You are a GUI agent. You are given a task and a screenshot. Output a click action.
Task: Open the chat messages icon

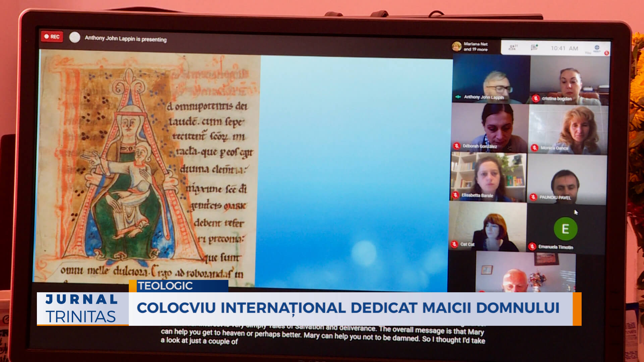coord(534,48)
